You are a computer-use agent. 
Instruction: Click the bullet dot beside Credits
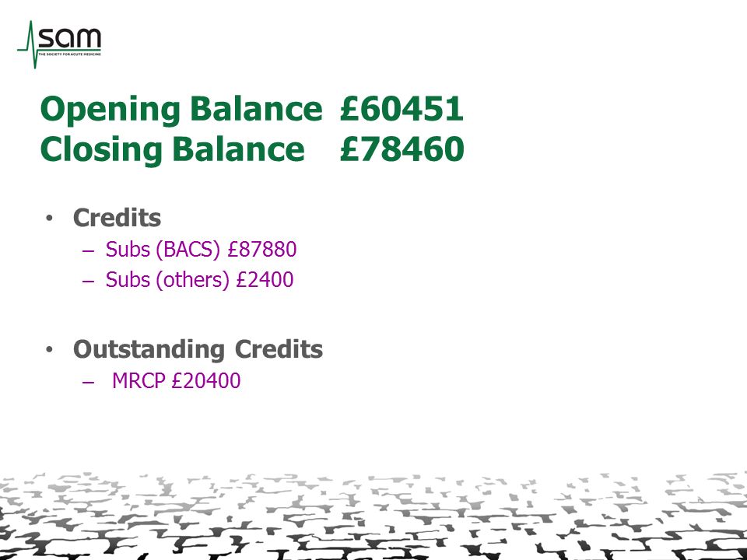[49, 219]
